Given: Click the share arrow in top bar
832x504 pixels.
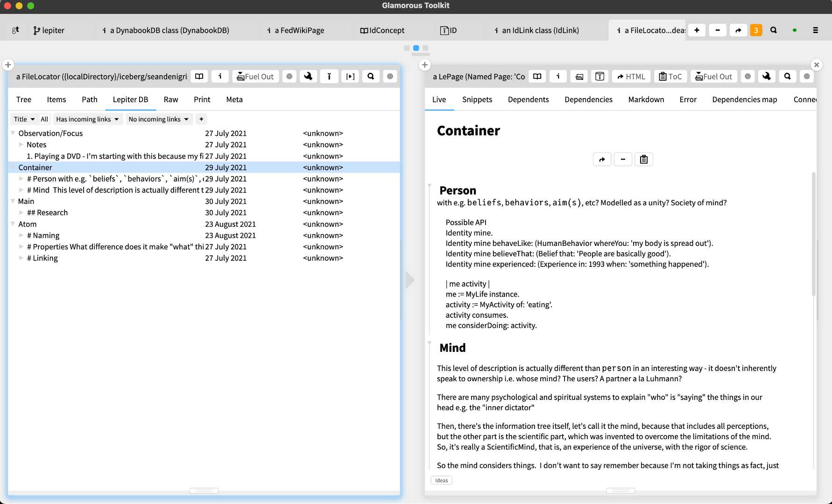Looking at the screenshot, I should click(x=738, y=30).
